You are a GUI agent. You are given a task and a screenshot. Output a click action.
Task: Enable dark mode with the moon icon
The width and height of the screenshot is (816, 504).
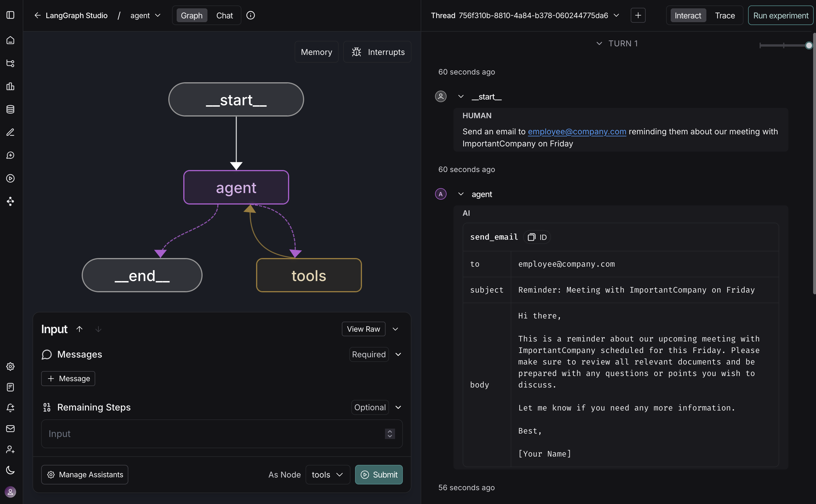tap(10, 470)
